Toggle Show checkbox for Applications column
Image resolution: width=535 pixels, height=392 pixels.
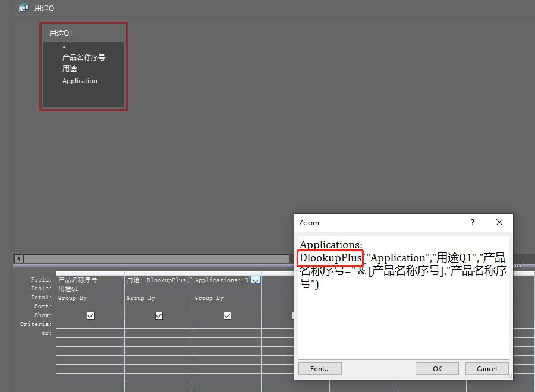pos(227,315)
